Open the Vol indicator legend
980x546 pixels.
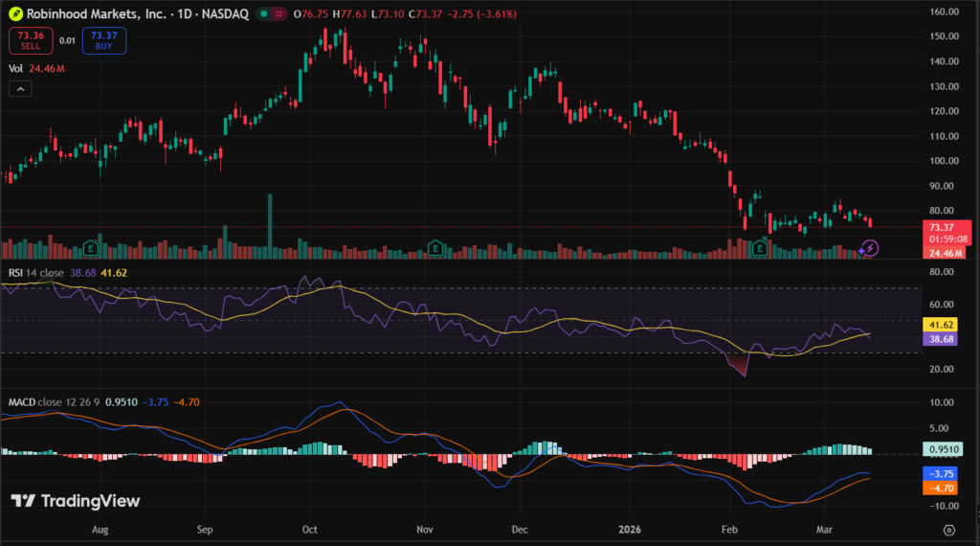16,69
